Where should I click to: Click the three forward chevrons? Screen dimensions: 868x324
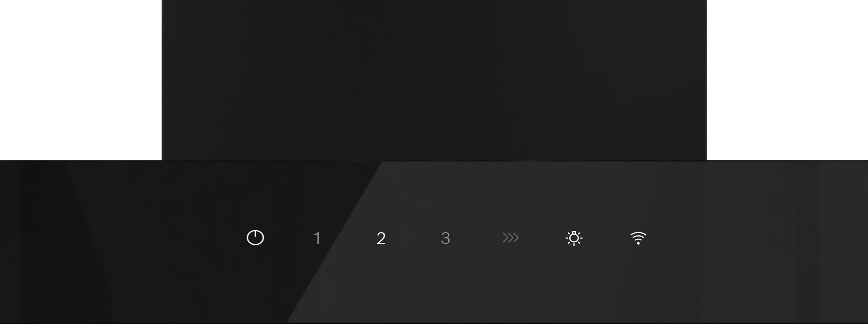pyautogui.click(x=510, y=238)
